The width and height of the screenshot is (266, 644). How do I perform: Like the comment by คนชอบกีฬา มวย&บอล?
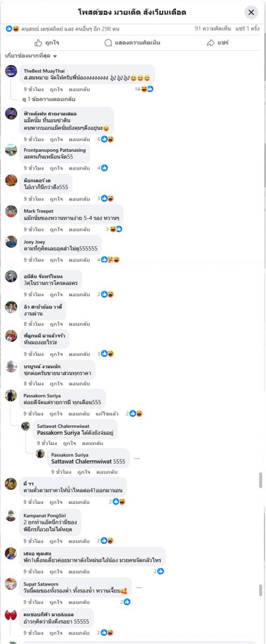point(56,632)
